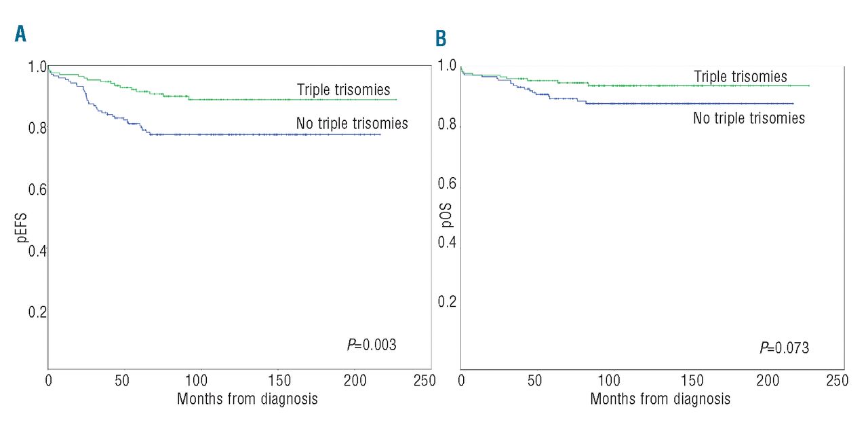Viewport: 868px width, 431px height.
Task: Click panel B 'Months from diagnosis' axis title
Action: (x=660, y=398)
